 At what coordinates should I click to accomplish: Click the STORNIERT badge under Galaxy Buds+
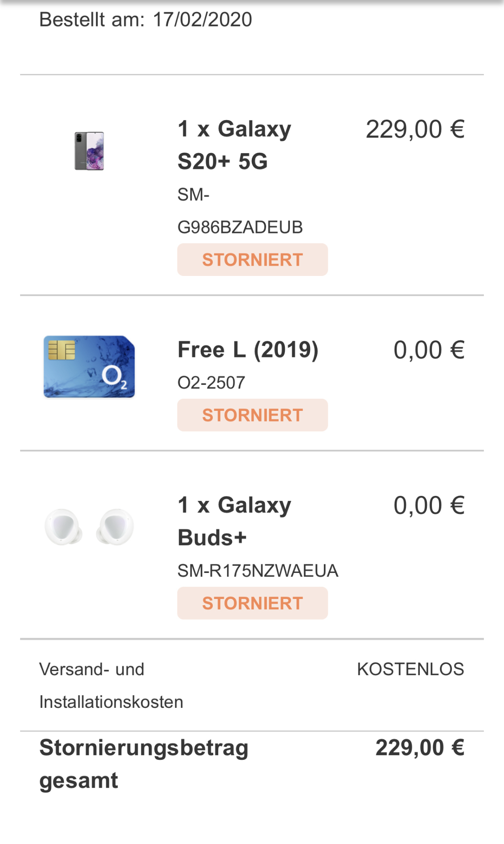pos(252,603)
